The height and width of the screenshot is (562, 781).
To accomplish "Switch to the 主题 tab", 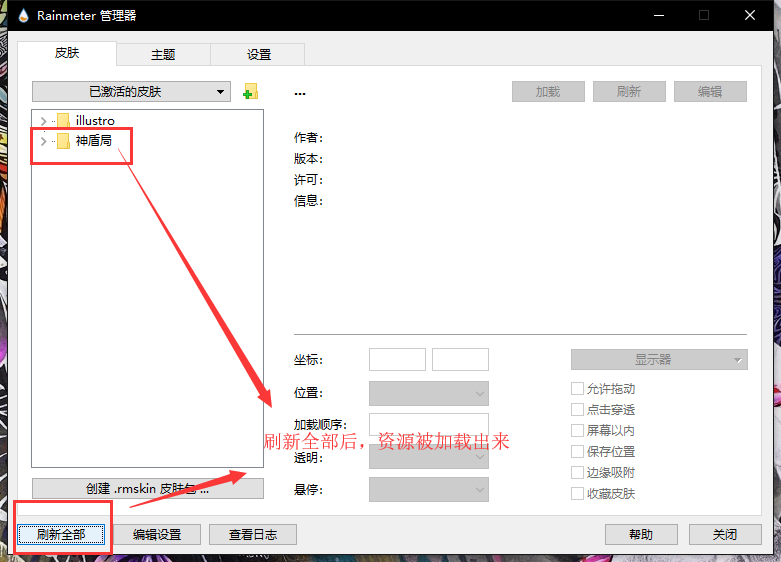I will click(163, 54).
